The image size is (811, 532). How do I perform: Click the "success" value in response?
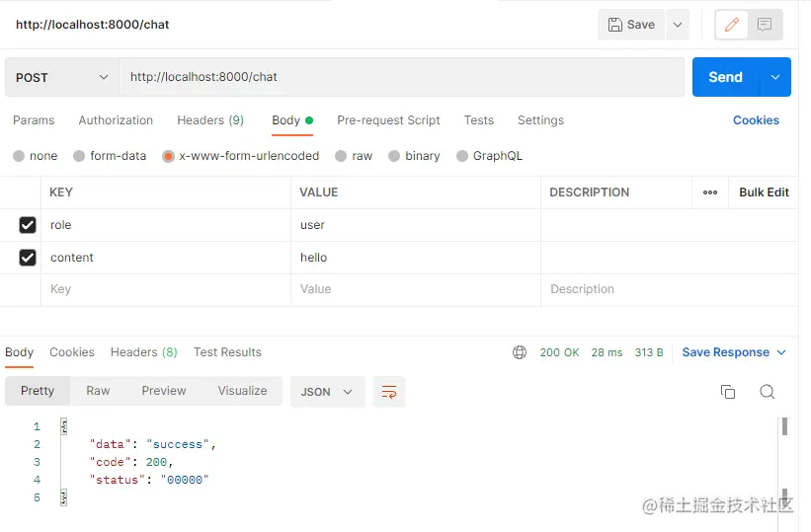(178, 444)
